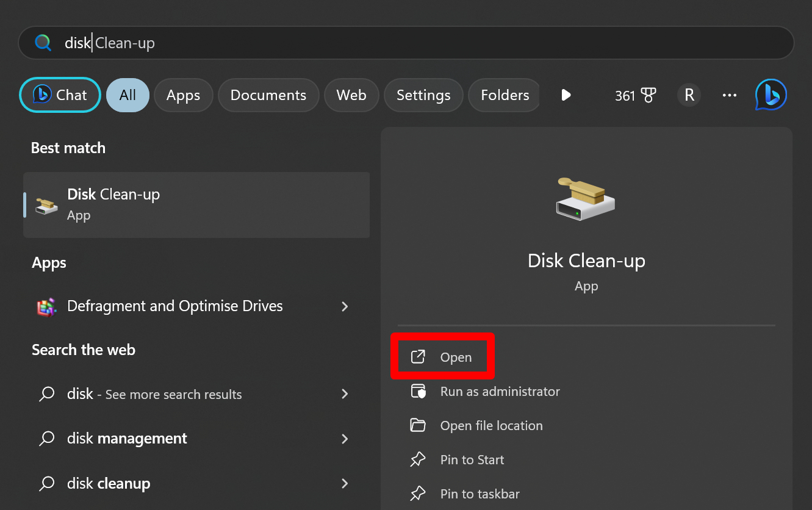Screen dimensions: 812x510
Task: Click the Pin to taskbar pin icon
Action: 418,494
